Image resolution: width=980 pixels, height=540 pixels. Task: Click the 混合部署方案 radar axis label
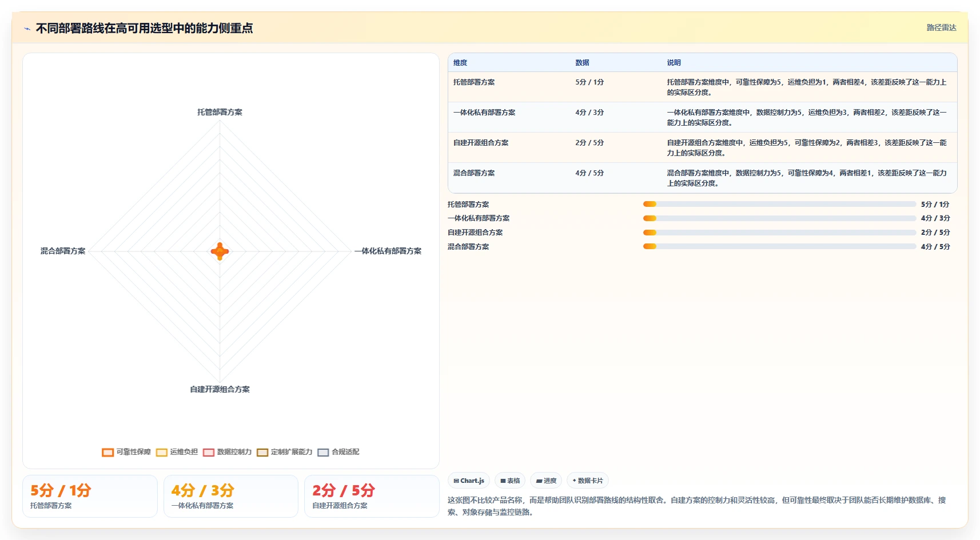(63, 251)
